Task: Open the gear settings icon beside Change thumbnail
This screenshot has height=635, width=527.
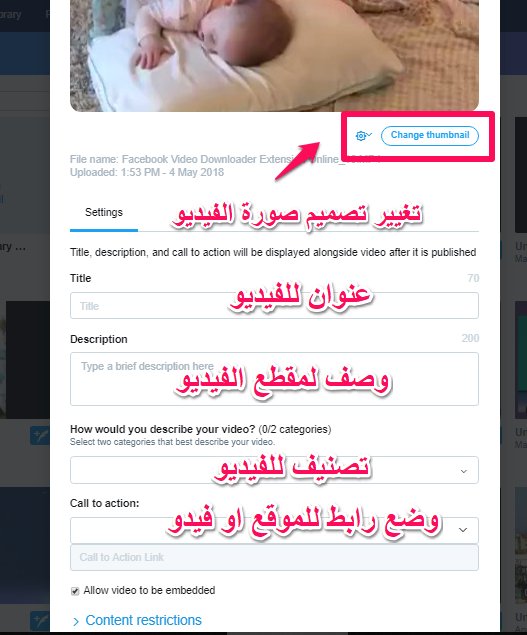Action: point(363,135)
